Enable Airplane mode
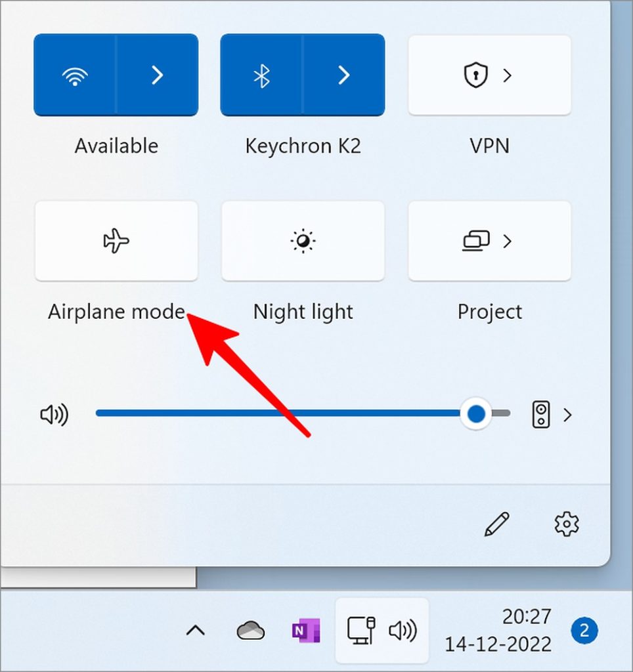Screen dimensions: 633x672 point(116,241)
